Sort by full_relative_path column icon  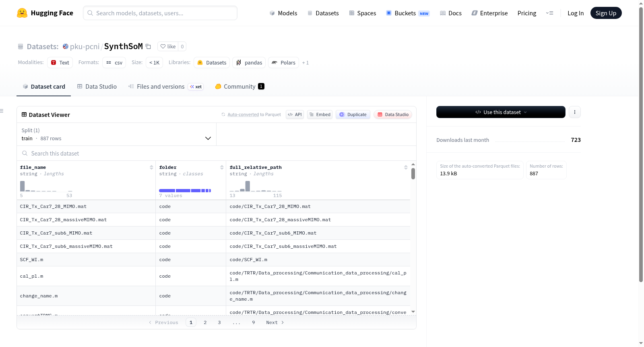406,167
